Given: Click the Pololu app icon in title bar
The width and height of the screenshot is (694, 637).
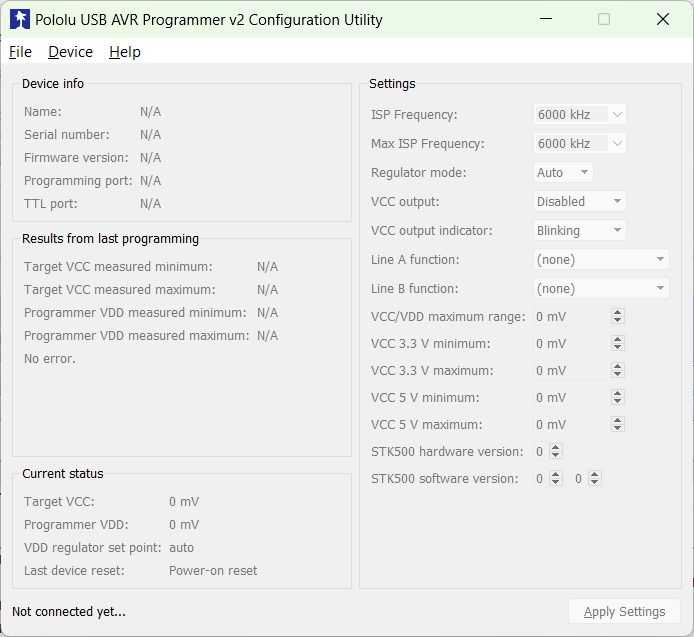Looking at the screenshot, I should (20, 19).
